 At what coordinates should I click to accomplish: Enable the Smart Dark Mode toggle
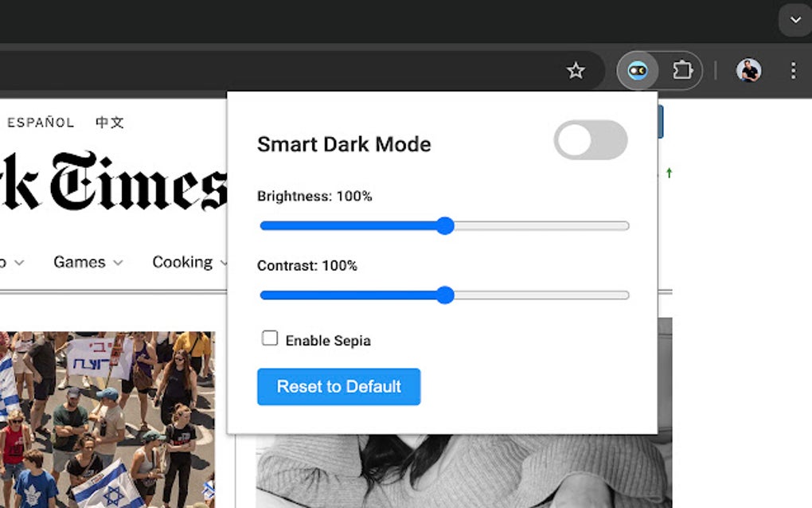tap(590, 140)
